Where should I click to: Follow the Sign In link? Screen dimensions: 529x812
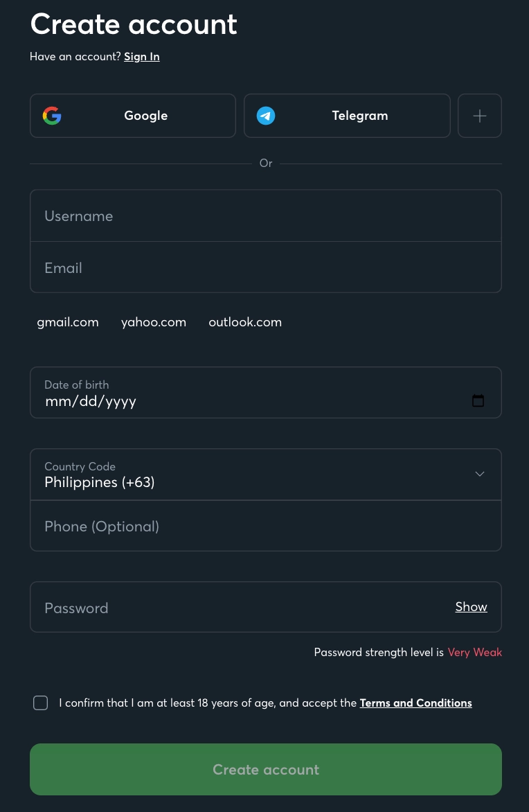[x=142, y=56]
